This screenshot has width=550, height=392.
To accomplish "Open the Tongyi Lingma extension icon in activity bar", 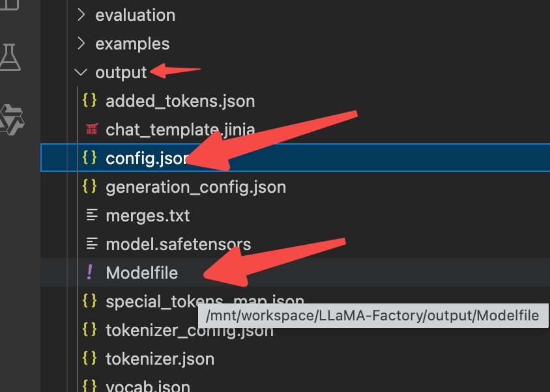I will click(10, 118).
